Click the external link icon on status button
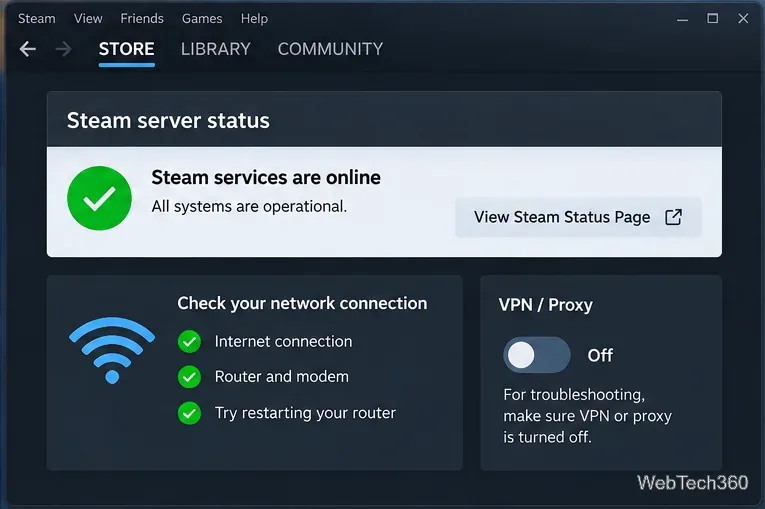The height and width of the screenshot is (509, 765). (673, 217)
